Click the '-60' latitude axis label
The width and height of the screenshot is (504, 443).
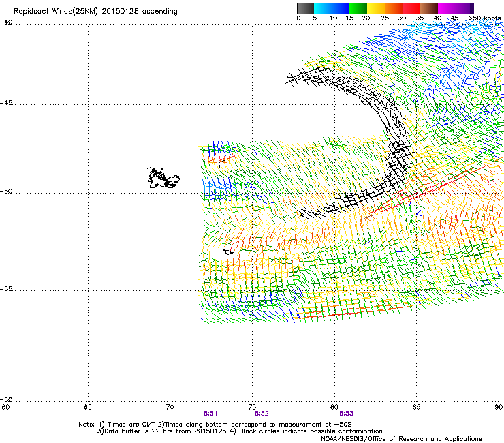click(x=6, y=400)
